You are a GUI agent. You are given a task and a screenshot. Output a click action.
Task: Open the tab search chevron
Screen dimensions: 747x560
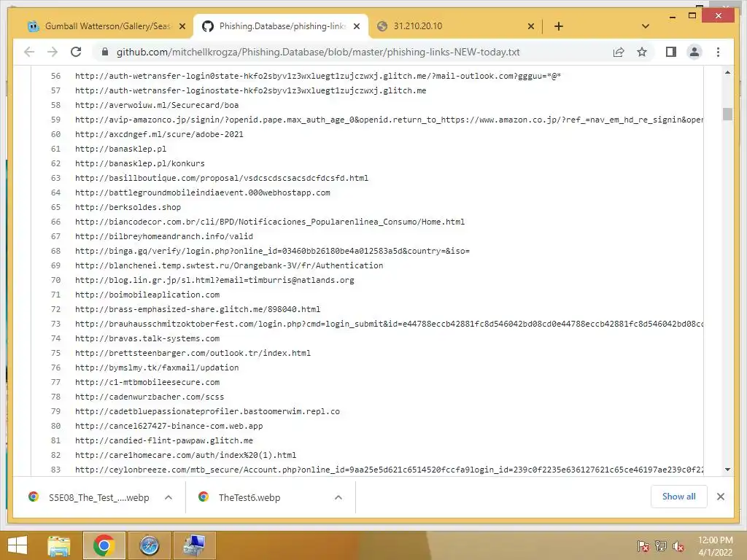645,26
